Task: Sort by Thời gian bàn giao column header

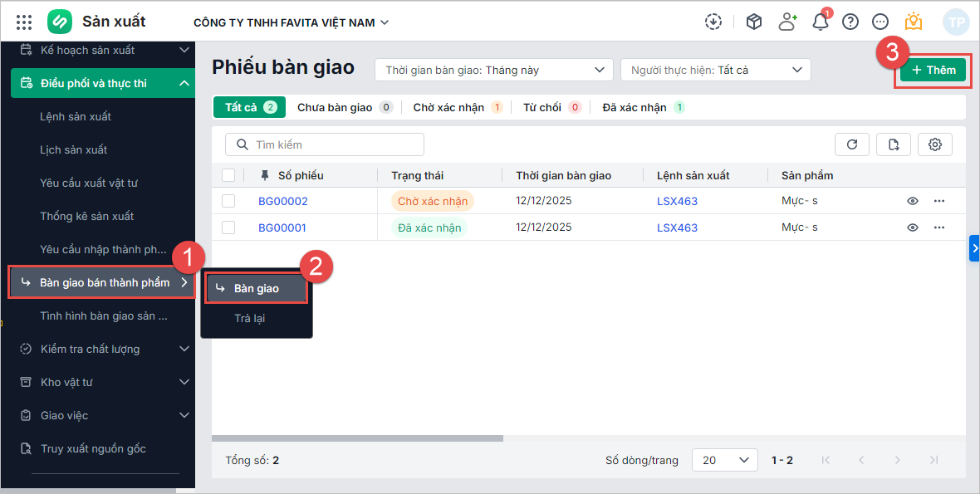Action: [564, 175]
